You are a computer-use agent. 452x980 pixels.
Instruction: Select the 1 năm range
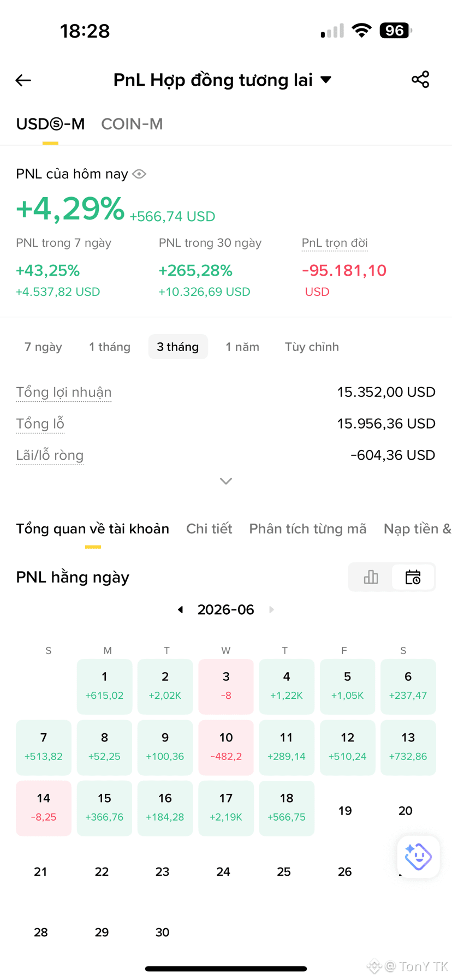tap(242, 347)
